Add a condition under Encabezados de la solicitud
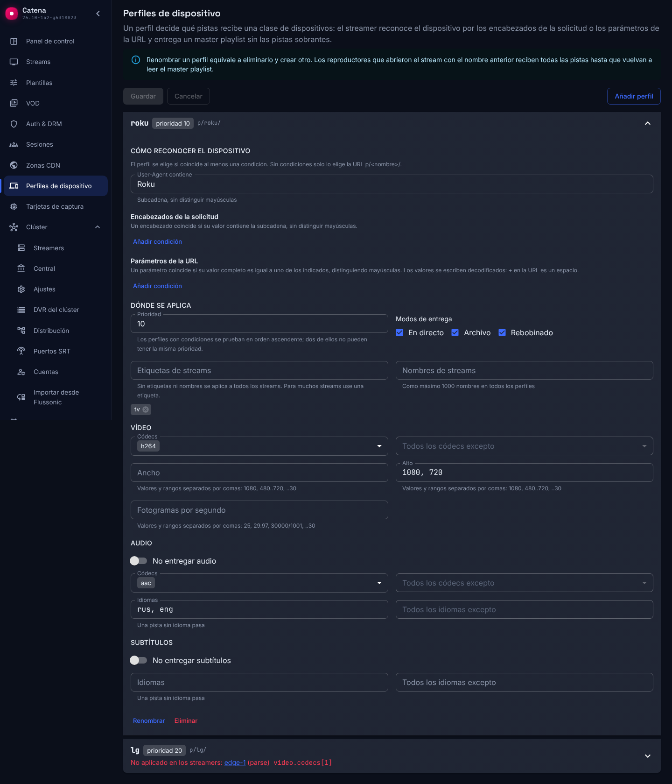672x784 pixels. click(157, 241)
